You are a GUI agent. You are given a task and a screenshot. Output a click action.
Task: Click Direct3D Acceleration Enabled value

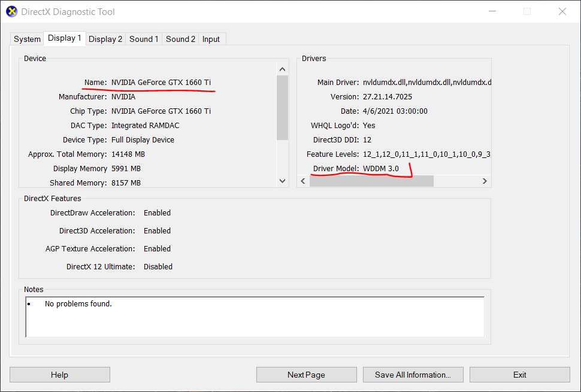157,230
